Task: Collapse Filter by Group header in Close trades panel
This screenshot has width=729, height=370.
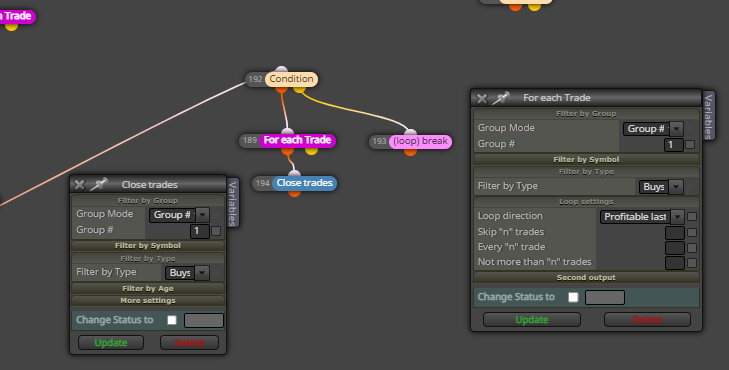Action: pyautogui.click(x=148, y=201)
